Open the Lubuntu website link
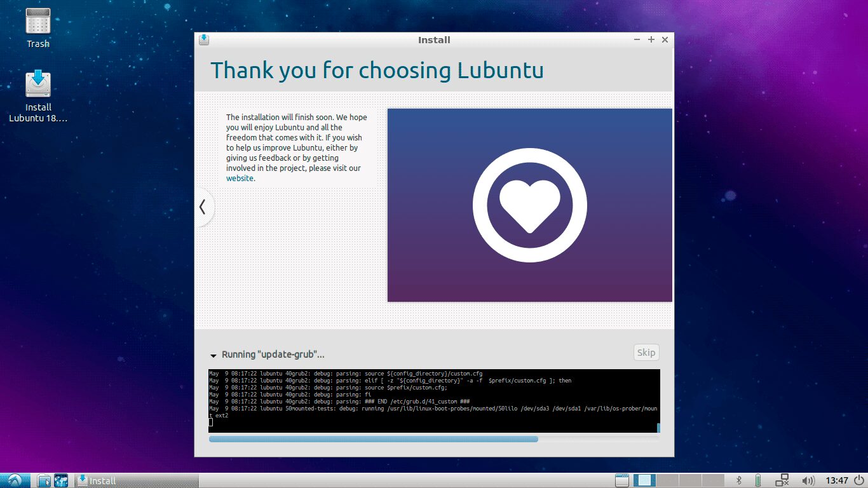 coord(240,178)
